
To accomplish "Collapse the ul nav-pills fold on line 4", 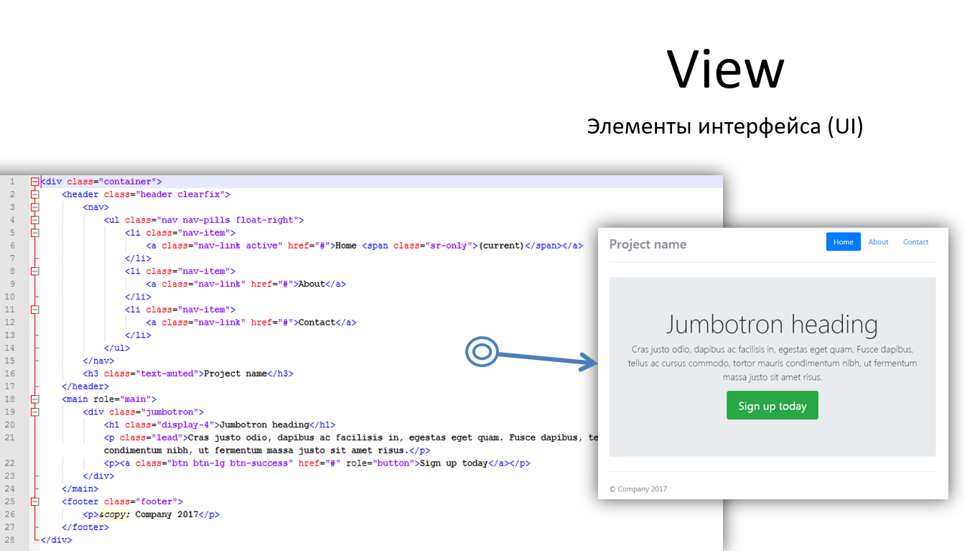I will pos(34,221).
